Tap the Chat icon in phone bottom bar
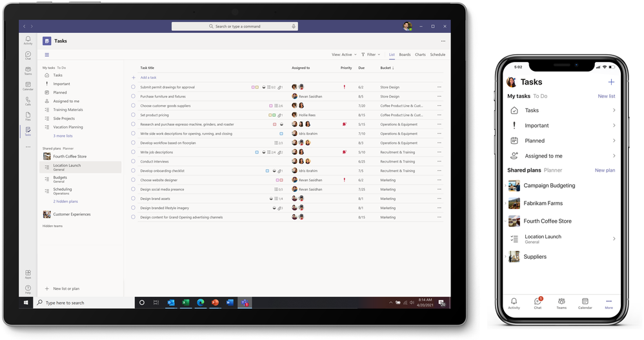Viewport: 644px width, 340px height. pos(538,303)
